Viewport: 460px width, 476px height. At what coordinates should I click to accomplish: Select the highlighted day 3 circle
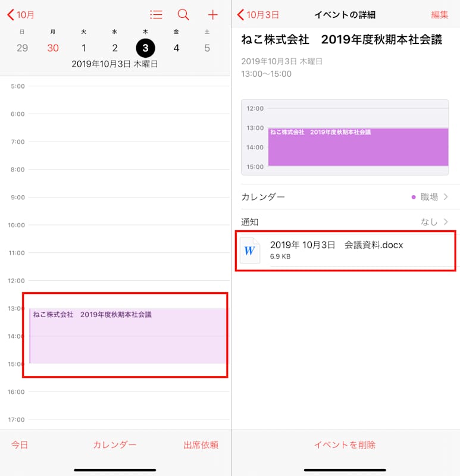[x=145, y=48]
